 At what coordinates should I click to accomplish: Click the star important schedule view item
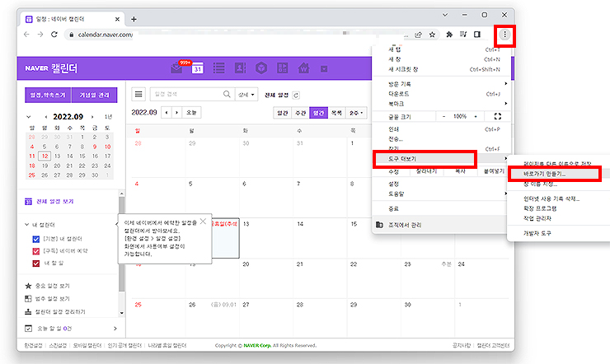pyautogui.click(x=28, y=286)
